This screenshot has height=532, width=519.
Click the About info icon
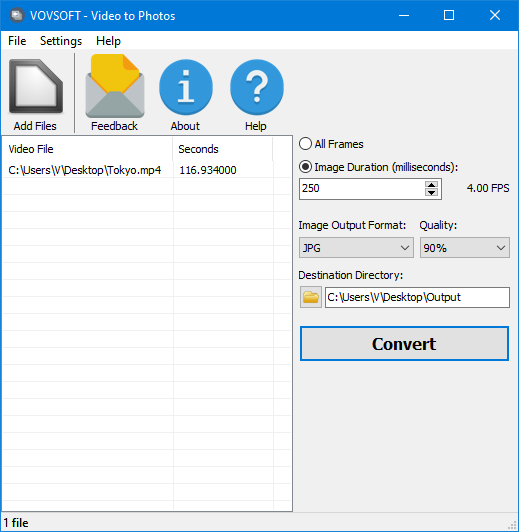[x=186, y=87]
